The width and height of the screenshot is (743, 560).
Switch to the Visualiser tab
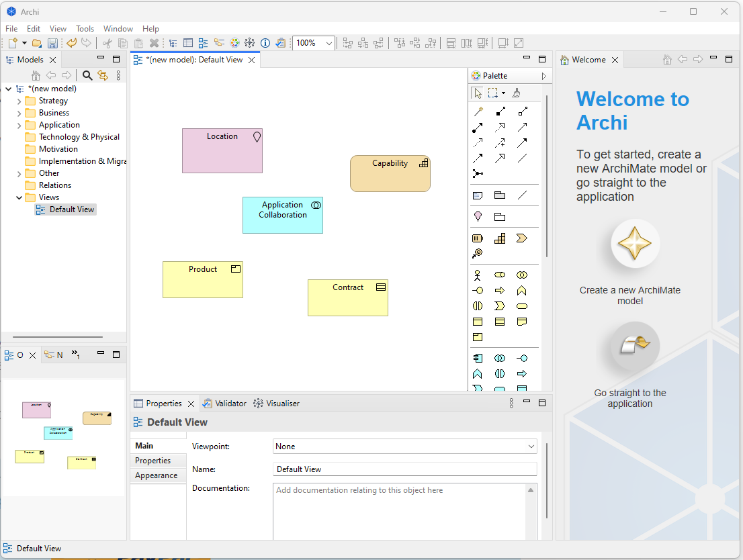pos(277,403)
